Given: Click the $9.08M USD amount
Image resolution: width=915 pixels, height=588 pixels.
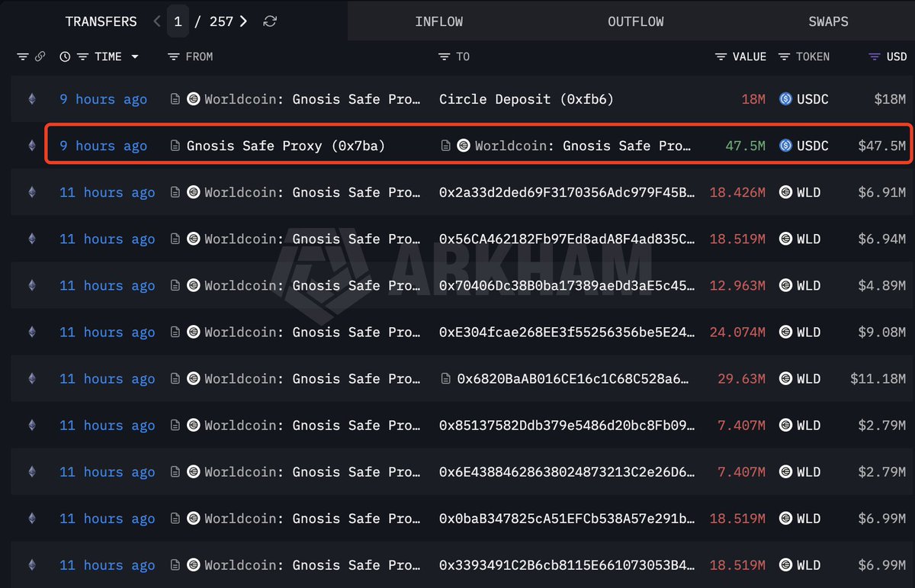Looking at the screenshot, I should (x=881, y=332).
